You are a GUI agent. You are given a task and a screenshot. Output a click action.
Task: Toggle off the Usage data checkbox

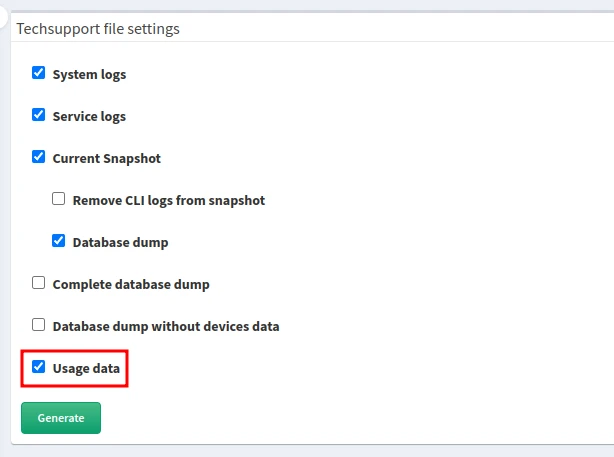[x=39, y=367]
